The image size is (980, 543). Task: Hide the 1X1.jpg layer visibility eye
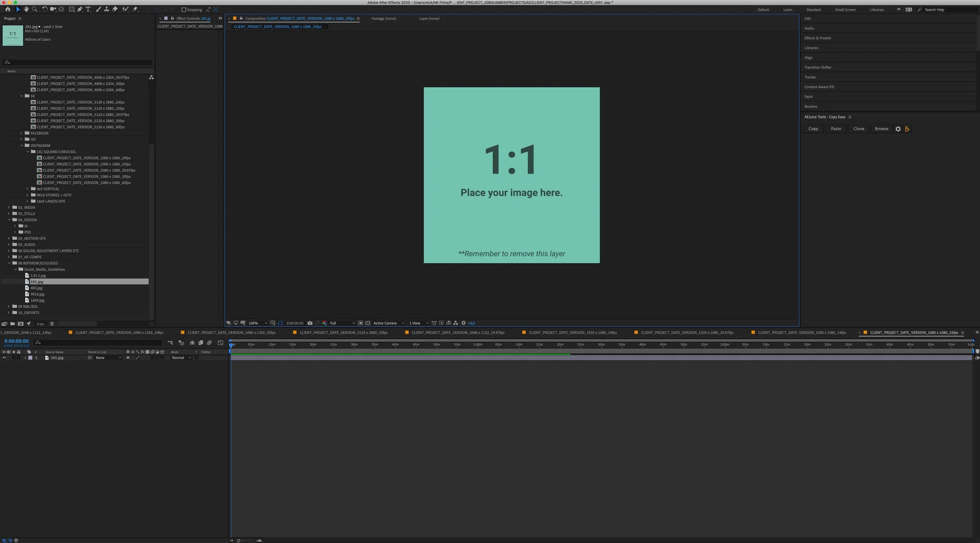[x=4, y=358]
